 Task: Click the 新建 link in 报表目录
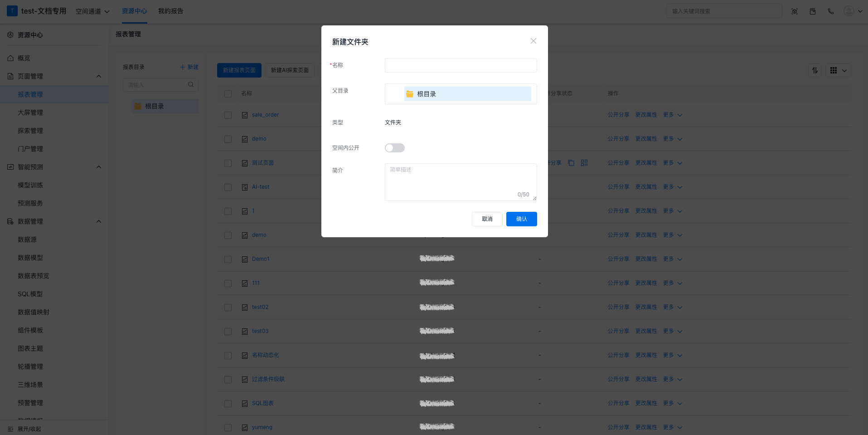(x=189, y=67)
